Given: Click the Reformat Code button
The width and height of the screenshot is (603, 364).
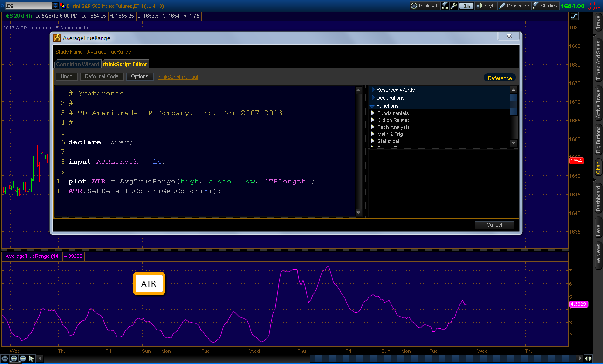Looking at the screenshot, I should 102,76.
